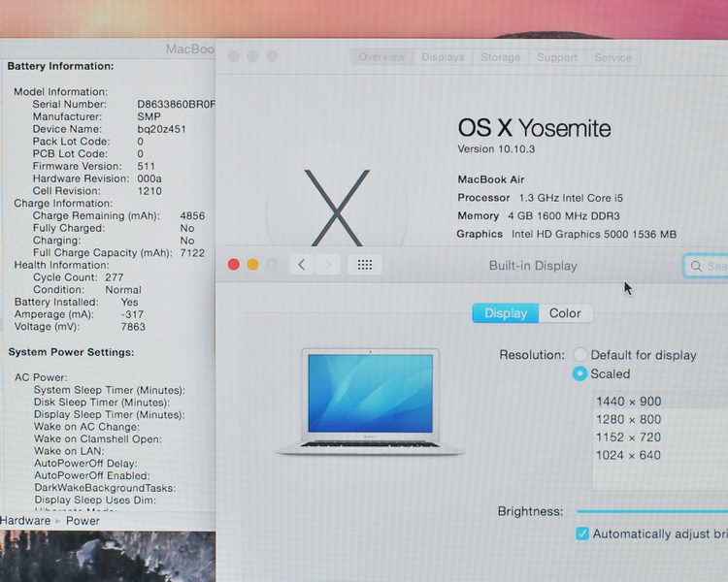The height and width of the screenshot is (582, 728).
Task: Click the System Power Settings heading
Action: tap(71, 352)
